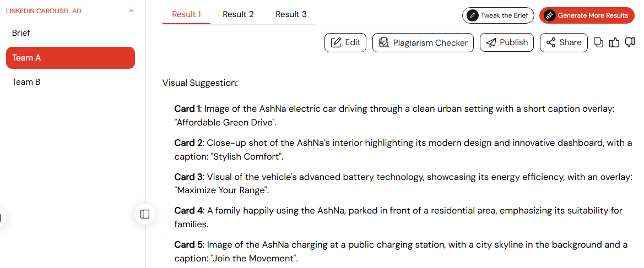Click the pencil icon in Tweak the Brief
Screen dimensions: 644x268
coord(473,15)
